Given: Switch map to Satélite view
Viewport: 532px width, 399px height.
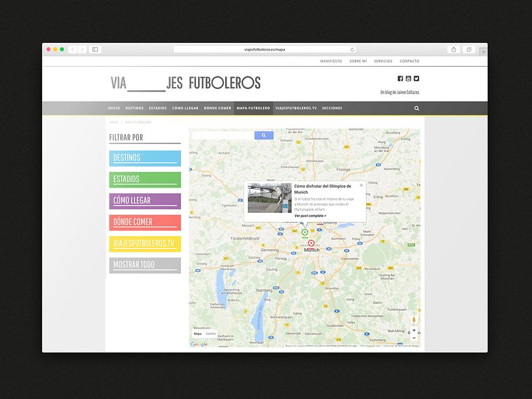Looking at the screenshot, I should [210, 334].
